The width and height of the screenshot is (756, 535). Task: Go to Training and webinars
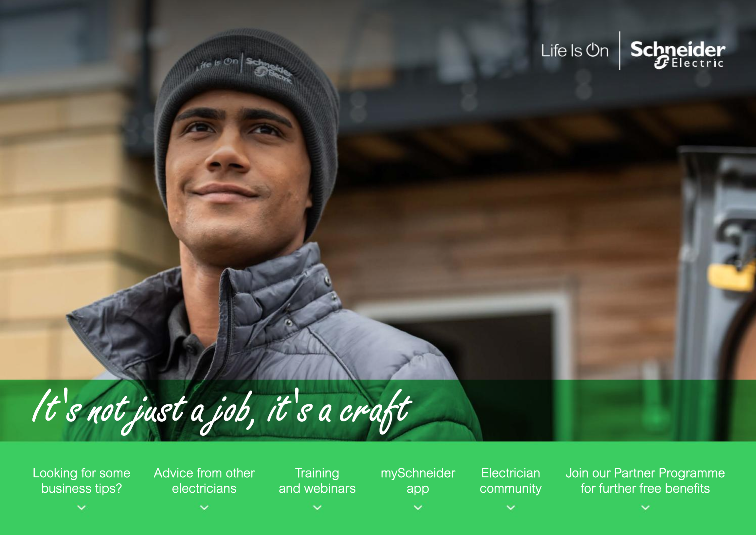(317, 481)
